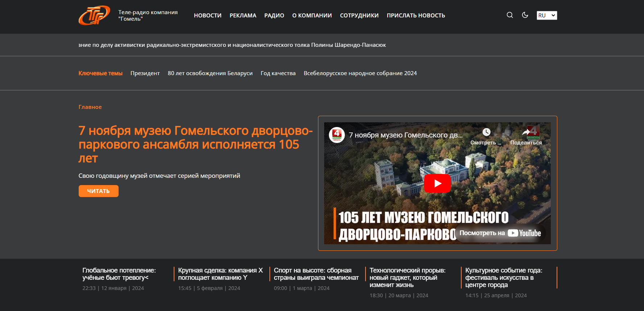Open the НОВОСТИ menu item

pos(207,16)
